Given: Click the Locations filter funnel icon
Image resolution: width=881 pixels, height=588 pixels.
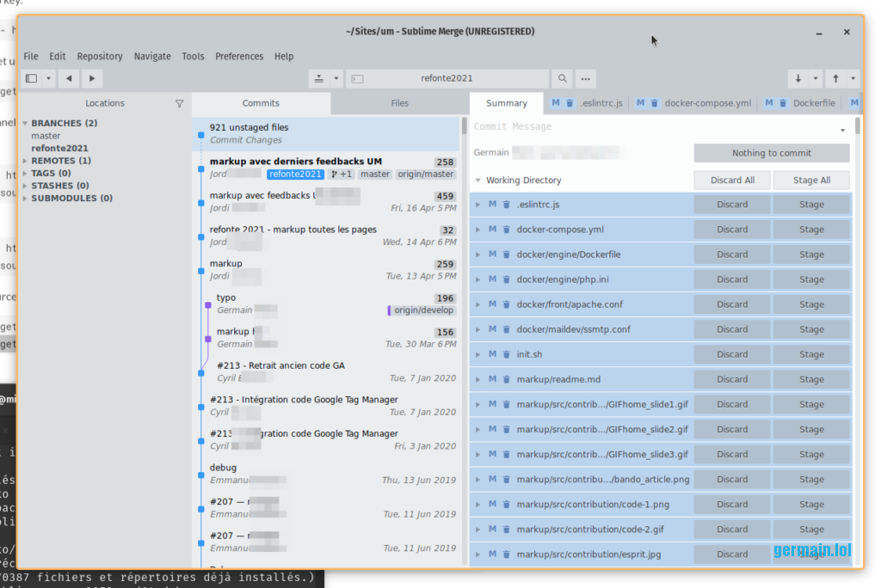Looking at the screenshot, I should tap(179, 103).
